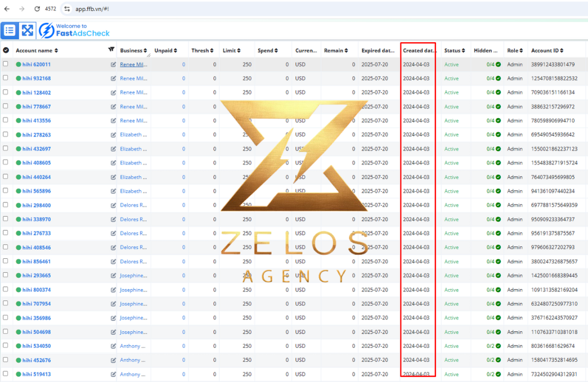588x382 pixels.
Task: Tick checkbox for hihi 932168
Action: pyautogui.click(x=5, y=78)
